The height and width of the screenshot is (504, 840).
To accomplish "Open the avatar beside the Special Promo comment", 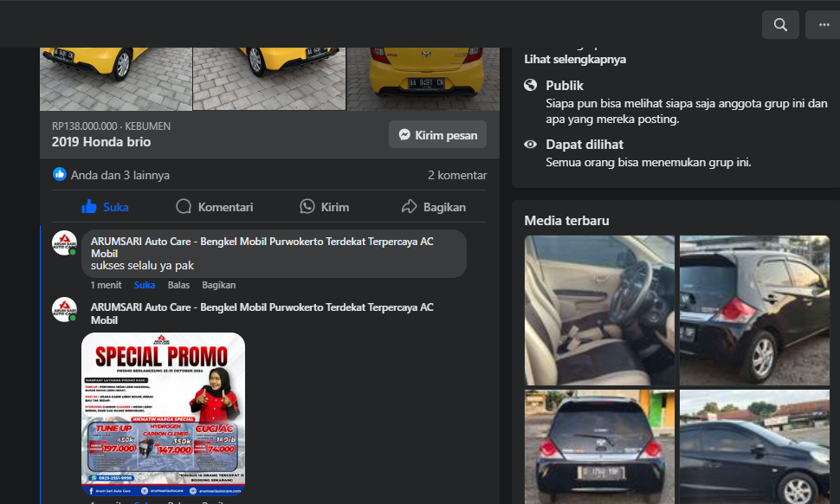I will click(64, 309).
